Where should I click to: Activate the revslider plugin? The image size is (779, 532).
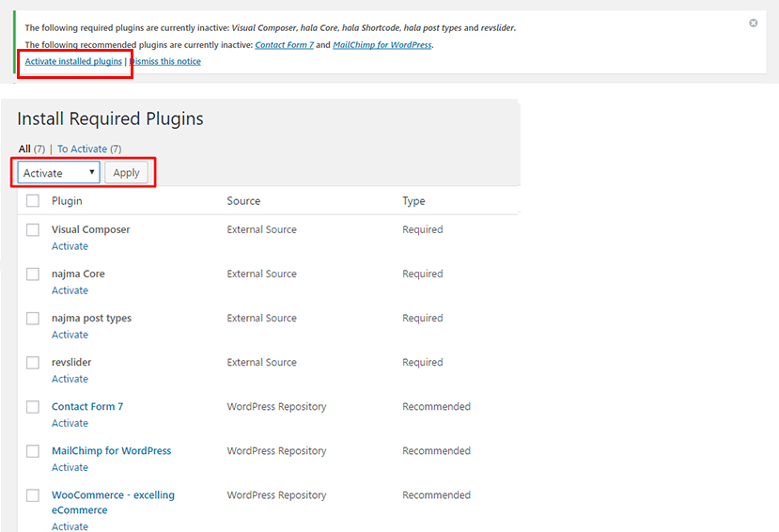(x=70, y=379)
